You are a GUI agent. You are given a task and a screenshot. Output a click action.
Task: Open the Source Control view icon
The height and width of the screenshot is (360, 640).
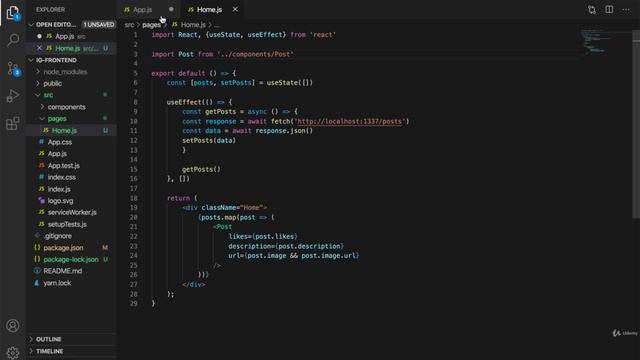(13, 68)
